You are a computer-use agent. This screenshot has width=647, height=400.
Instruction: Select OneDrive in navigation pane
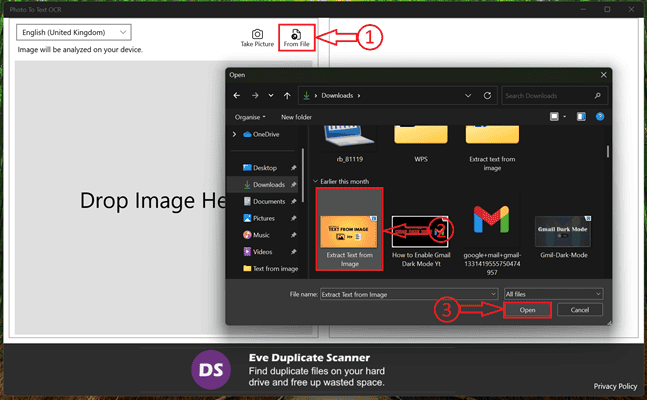click(x=262, y=134)
